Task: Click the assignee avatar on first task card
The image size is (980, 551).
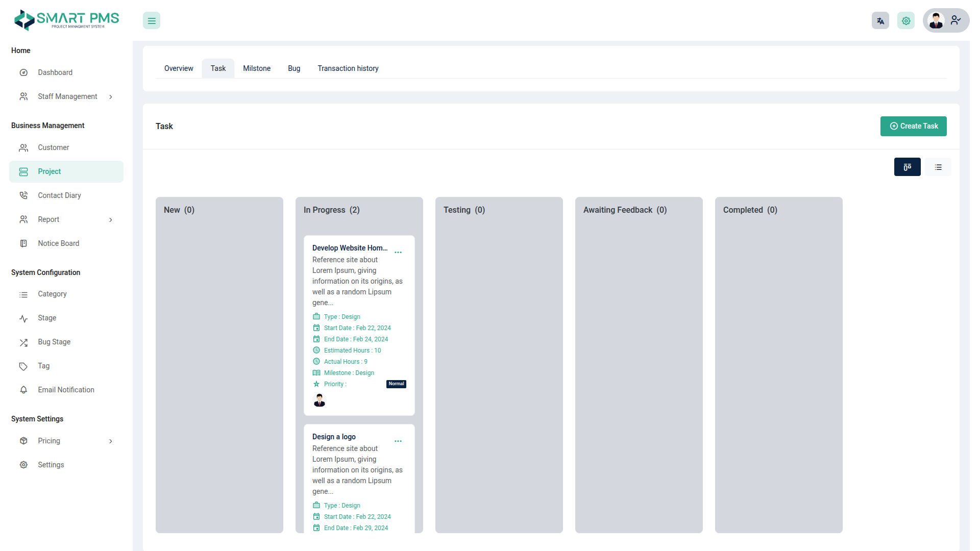Action: [320, 400]
